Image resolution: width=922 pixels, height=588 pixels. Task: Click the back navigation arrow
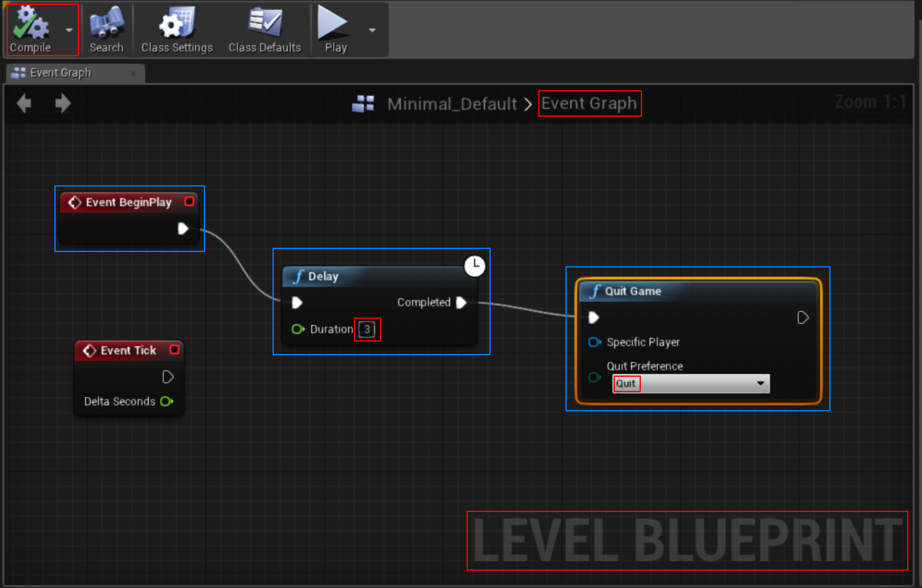click(x=23, y=103)
